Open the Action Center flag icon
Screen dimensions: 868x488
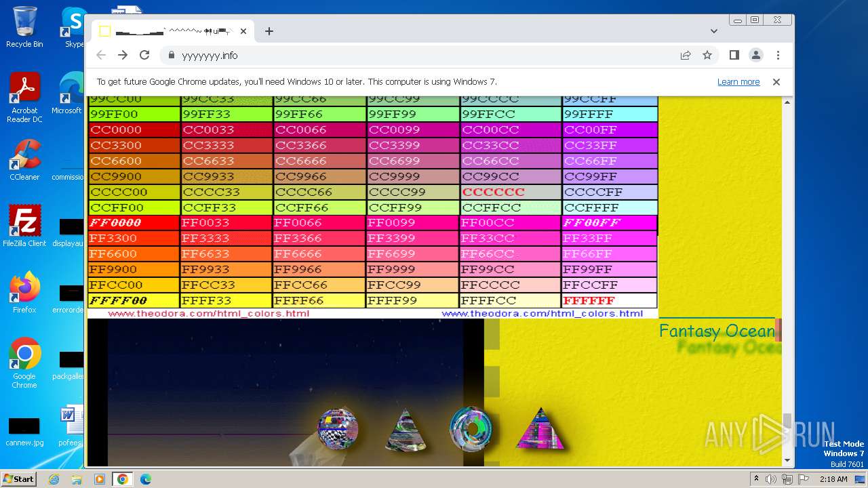pyautogui.click(x=802, y=479)
